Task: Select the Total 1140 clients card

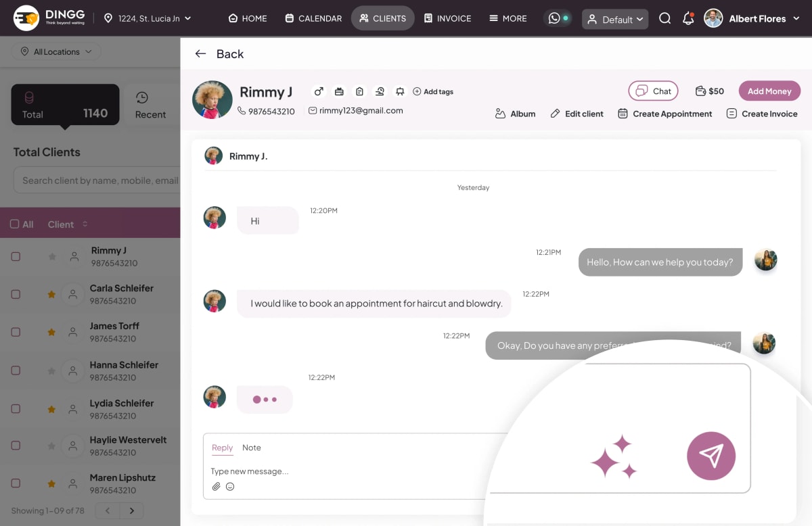Action: [66, 105]
